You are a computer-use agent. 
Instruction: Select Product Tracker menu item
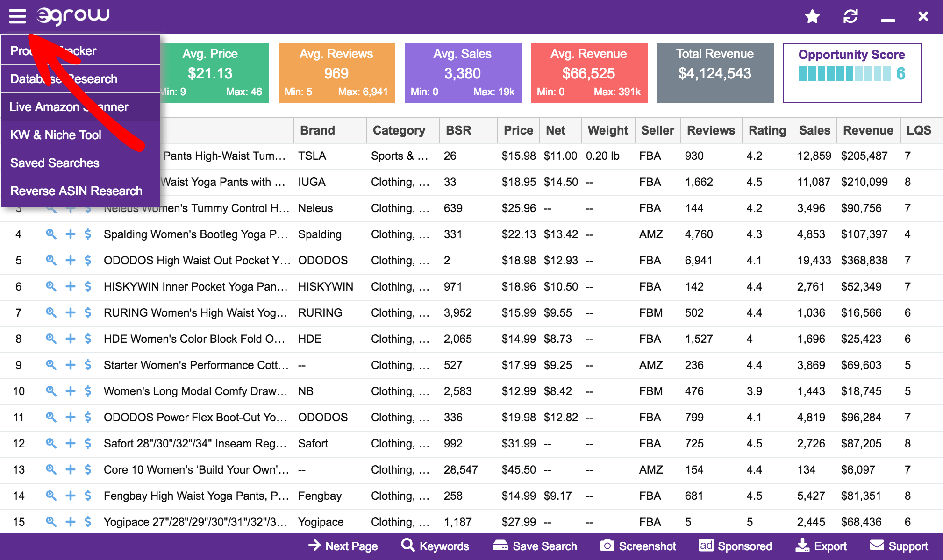[80, 50]
